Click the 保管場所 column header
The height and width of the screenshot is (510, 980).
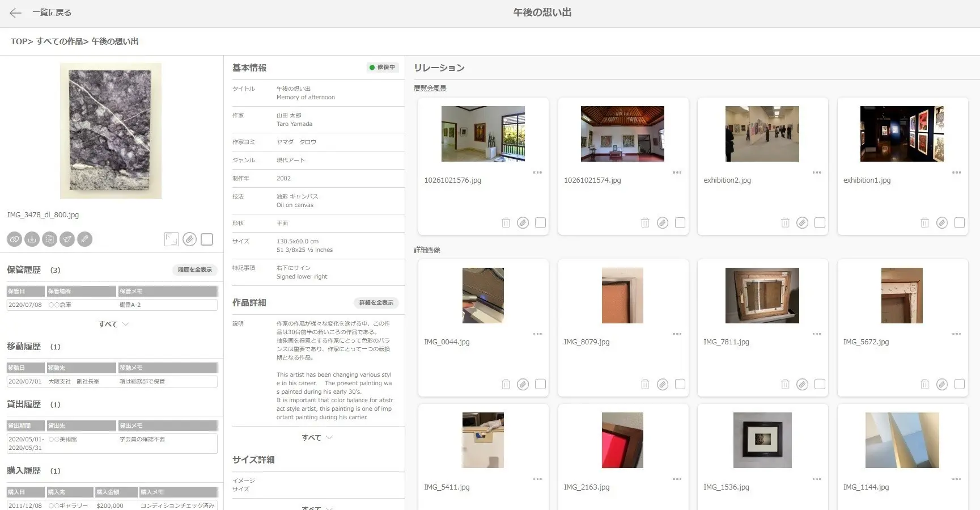tap(81, 292)
